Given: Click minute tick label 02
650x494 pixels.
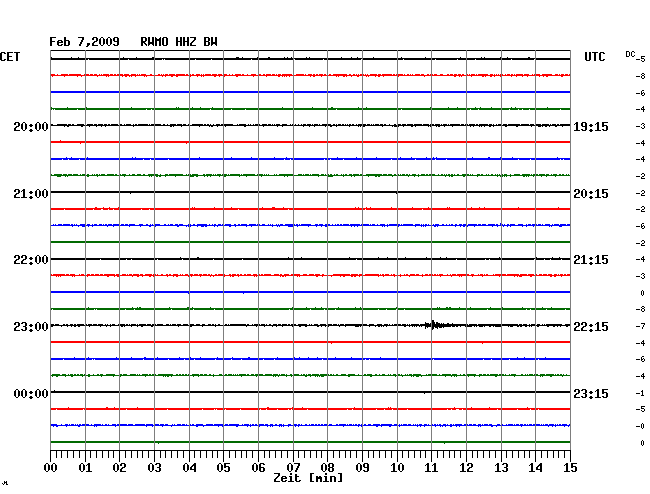Looking at the screenshot, I should pos(119,467).
